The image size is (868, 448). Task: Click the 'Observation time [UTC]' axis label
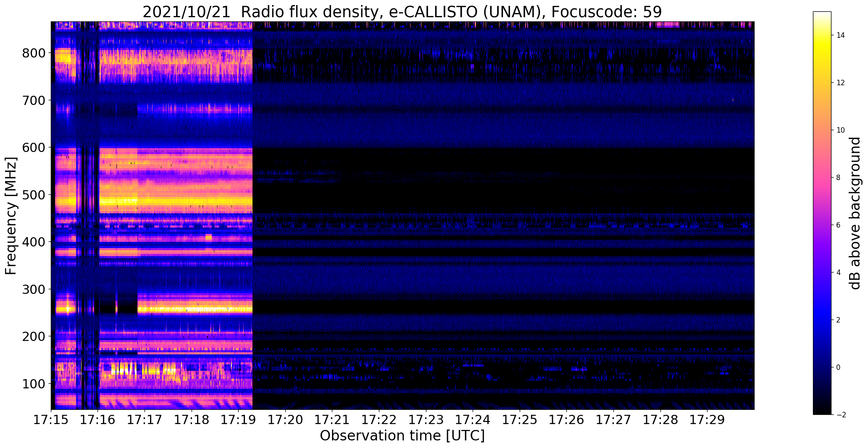402,435
